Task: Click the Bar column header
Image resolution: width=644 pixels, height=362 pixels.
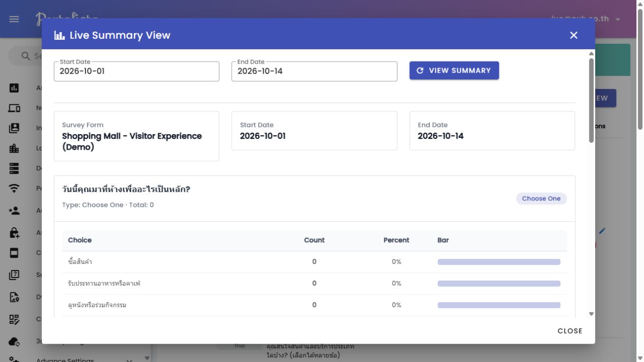Action: pos(443,240)
